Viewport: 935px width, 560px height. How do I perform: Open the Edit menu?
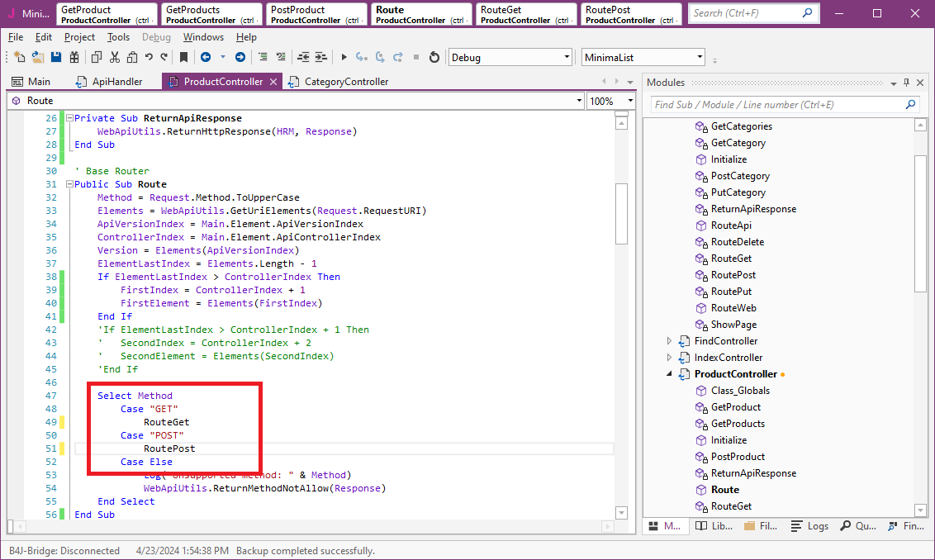pos(44,37)
